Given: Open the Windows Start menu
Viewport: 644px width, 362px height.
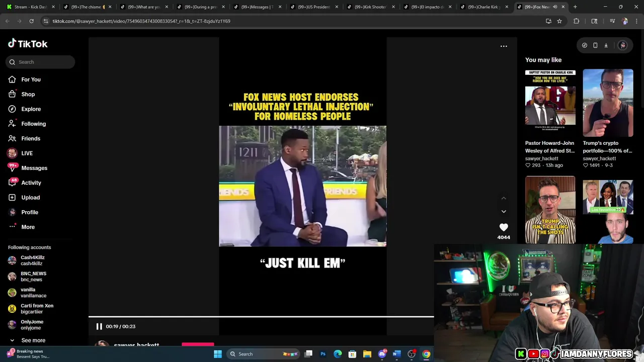Looking at the screenshot, I should [218, 354].
